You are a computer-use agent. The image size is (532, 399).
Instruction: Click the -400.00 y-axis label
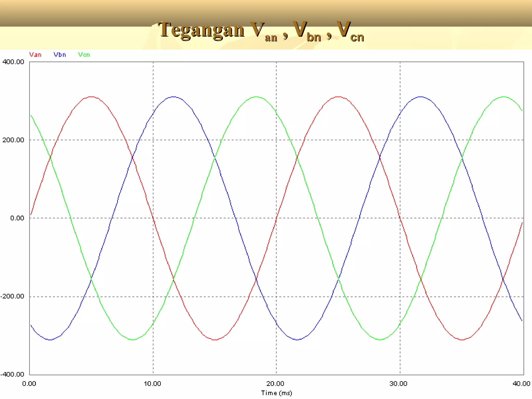coord(12,374)
